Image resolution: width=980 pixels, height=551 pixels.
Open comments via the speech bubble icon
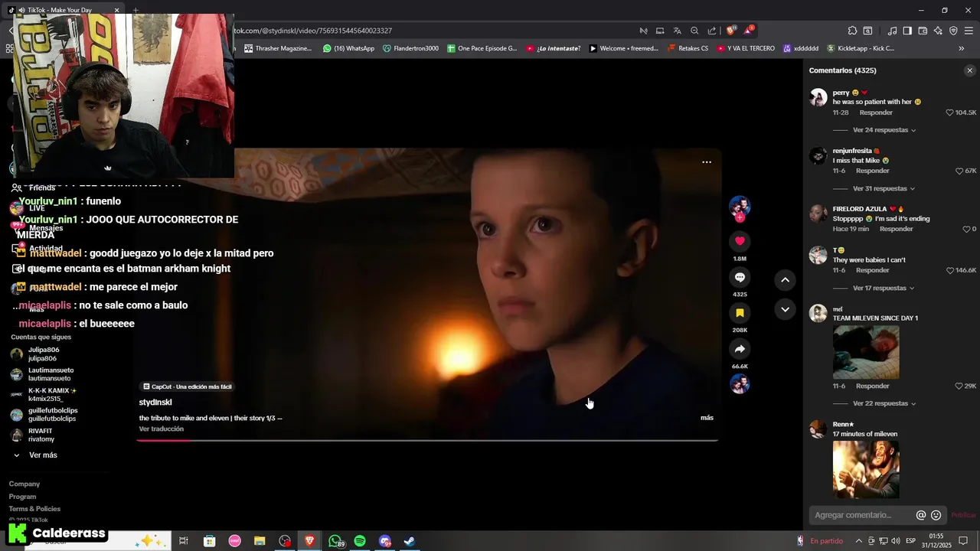740,277
